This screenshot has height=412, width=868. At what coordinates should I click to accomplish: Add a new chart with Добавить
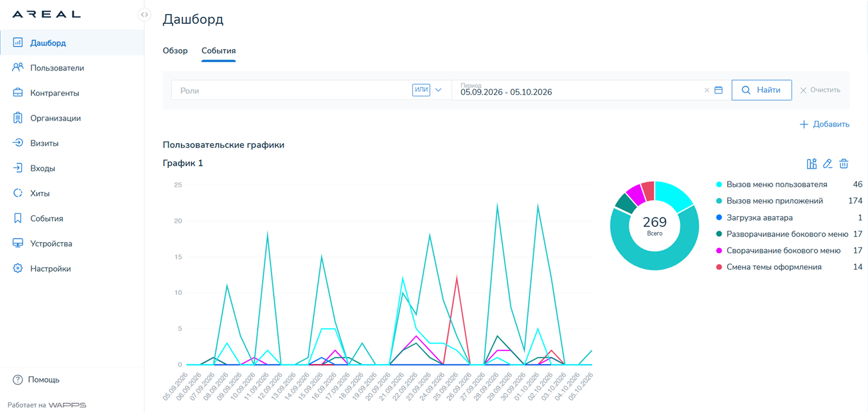pos(825,124)
